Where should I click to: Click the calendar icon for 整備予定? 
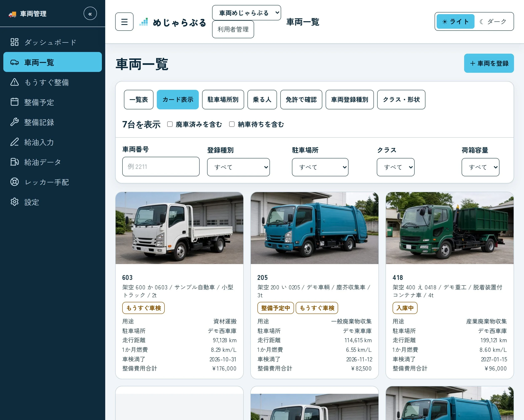[15, 102]
